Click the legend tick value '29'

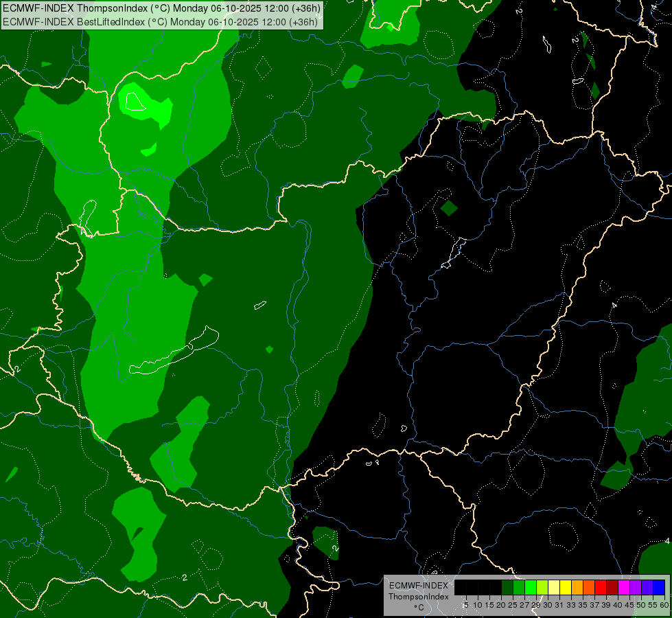coord(536,605)
